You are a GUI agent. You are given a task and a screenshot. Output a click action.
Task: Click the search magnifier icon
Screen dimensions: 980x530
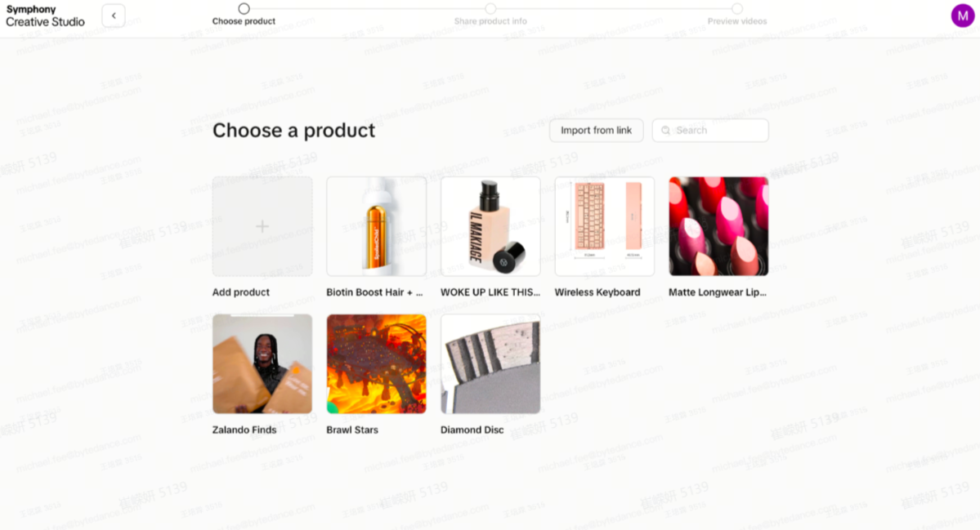point(665,131)
